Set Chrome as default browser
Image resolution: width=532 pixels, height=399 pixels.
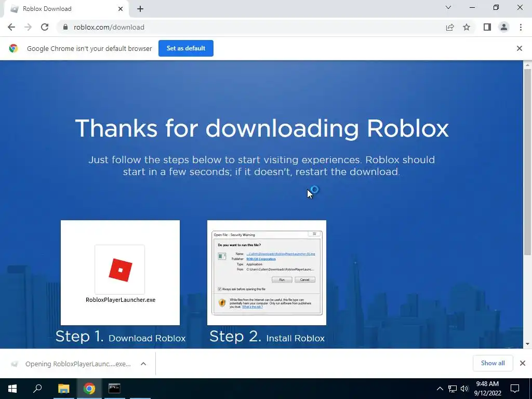tap(186, 48)
